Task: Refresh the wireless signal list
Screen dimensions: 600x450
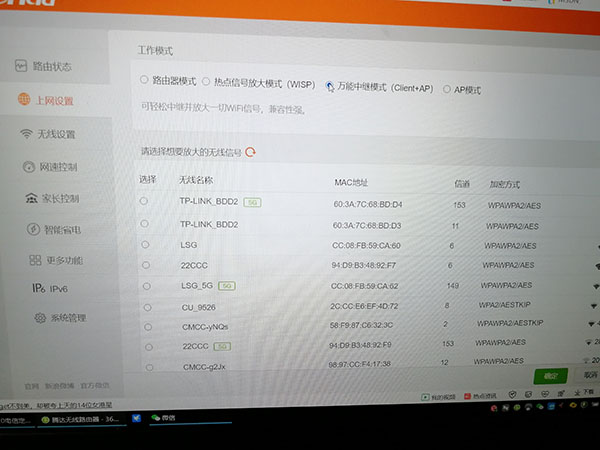Action: (x=251, y=152)
